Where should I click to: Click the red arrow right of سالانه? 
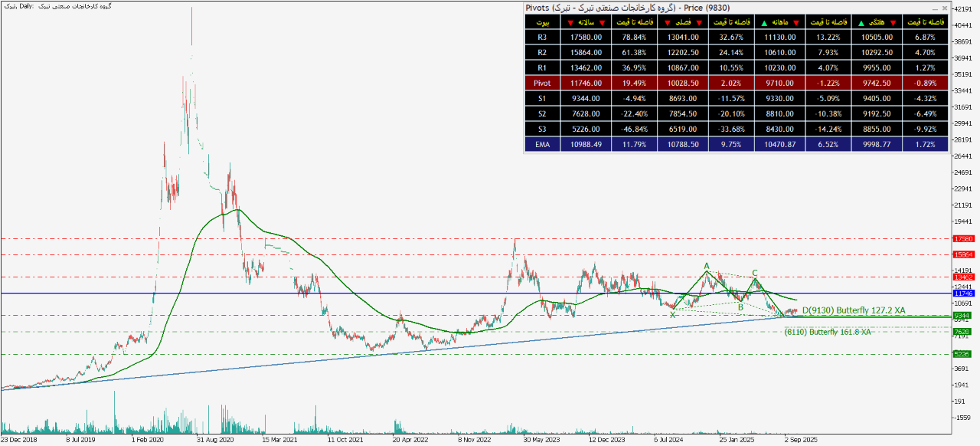(603, 22)
